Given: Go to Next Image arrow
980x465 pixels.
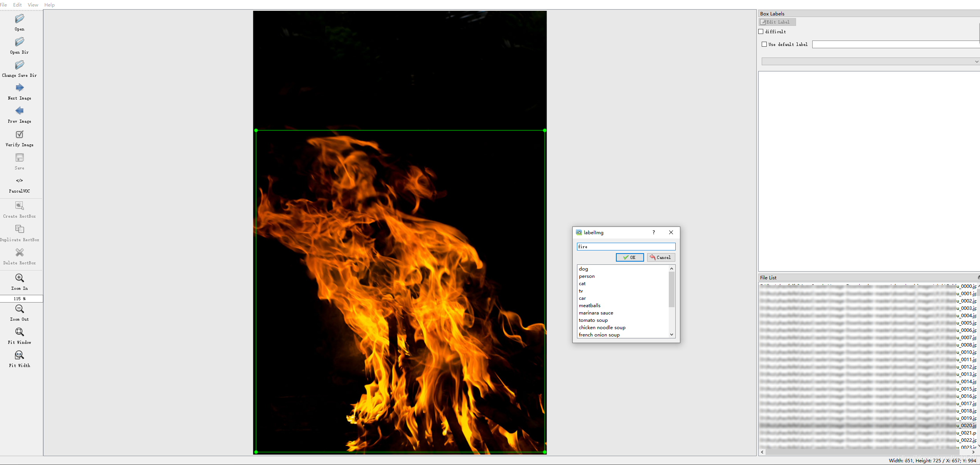Looking at the screenshot, I should pyautogui.click(x=19, y=88).
